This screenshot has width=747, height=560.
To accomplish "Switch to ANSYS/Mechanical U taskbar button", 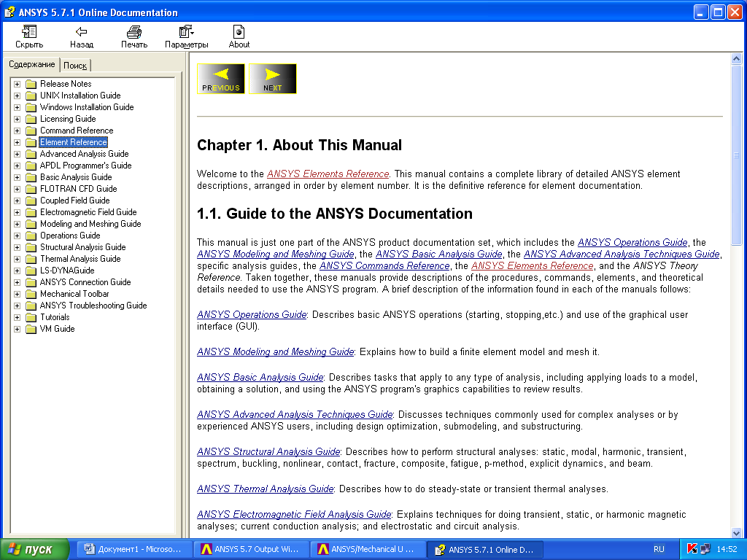I will click(368, 549).
